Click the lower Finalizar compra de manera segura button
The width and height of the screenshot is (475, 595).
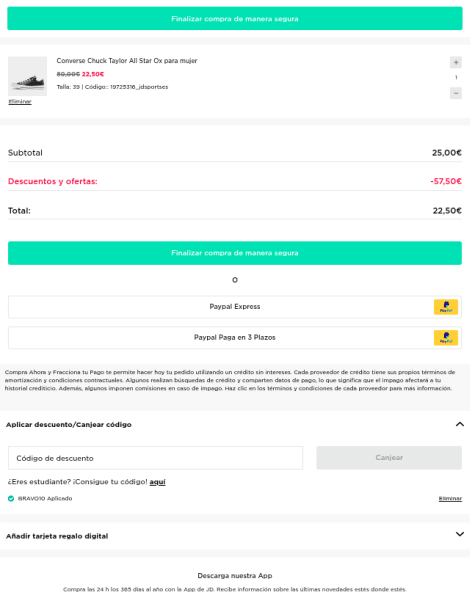point(237,255)
